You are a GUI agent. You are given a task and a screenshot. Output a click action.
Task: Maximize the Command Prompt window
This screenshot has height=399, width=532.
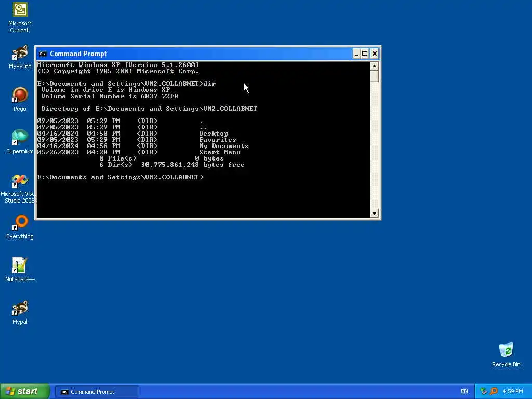[x=365, y=54]
